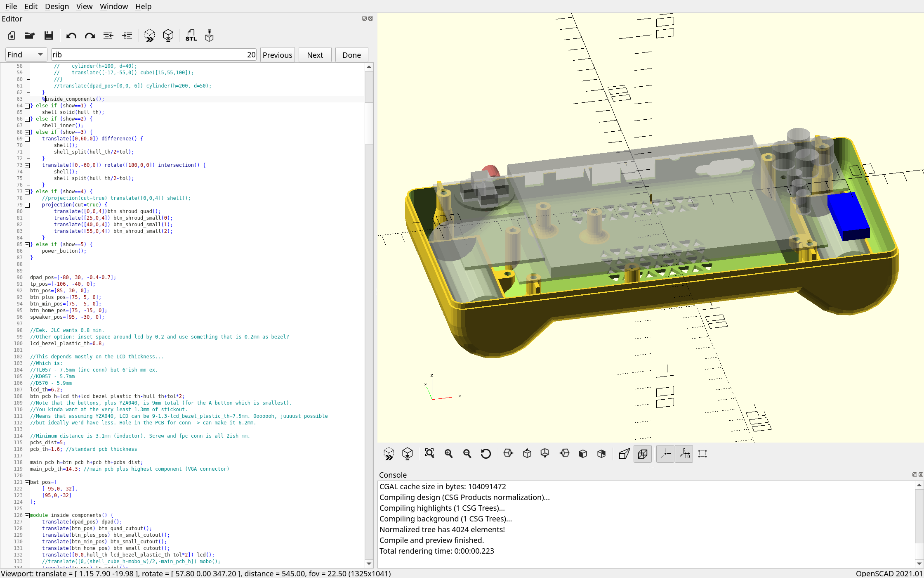924x578 pixels.
Task: Toggle Show Scale Markers
Action: 684,454
